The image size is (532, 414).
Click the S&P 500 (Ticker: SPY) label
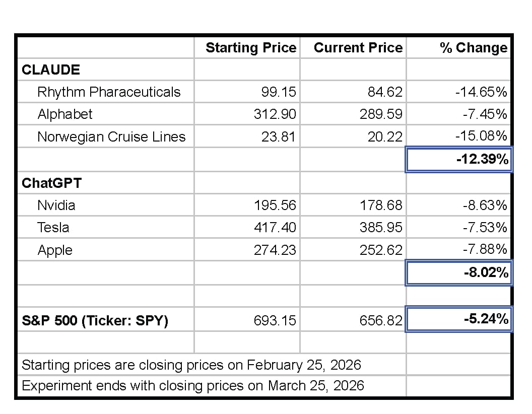point(95,320)
